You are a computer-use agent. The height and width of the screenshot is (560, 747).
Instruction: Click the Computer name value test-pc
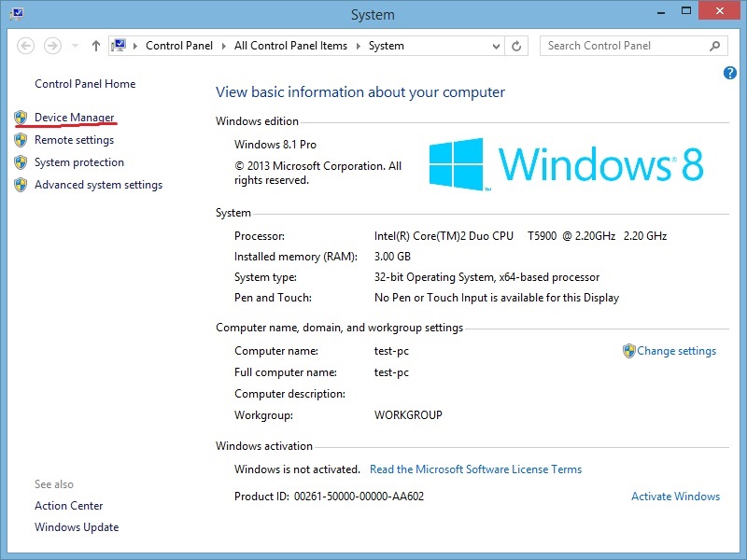point(391,351)
